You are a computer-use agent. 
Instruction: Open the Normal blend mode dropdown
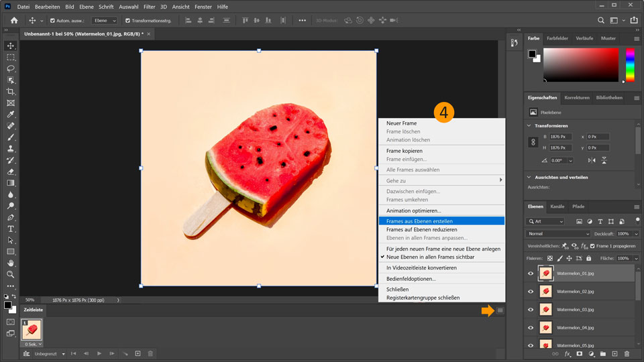[558, 234]
